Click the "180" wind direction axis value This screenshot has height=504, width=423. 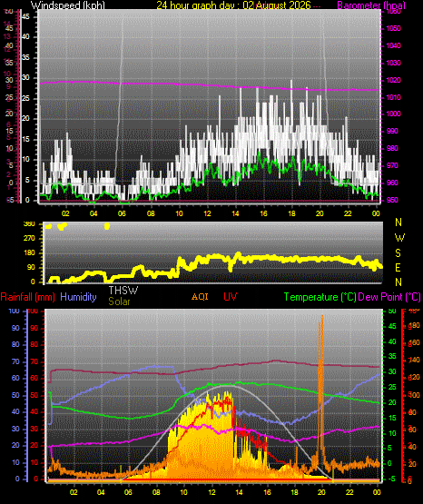pos(29,253)
